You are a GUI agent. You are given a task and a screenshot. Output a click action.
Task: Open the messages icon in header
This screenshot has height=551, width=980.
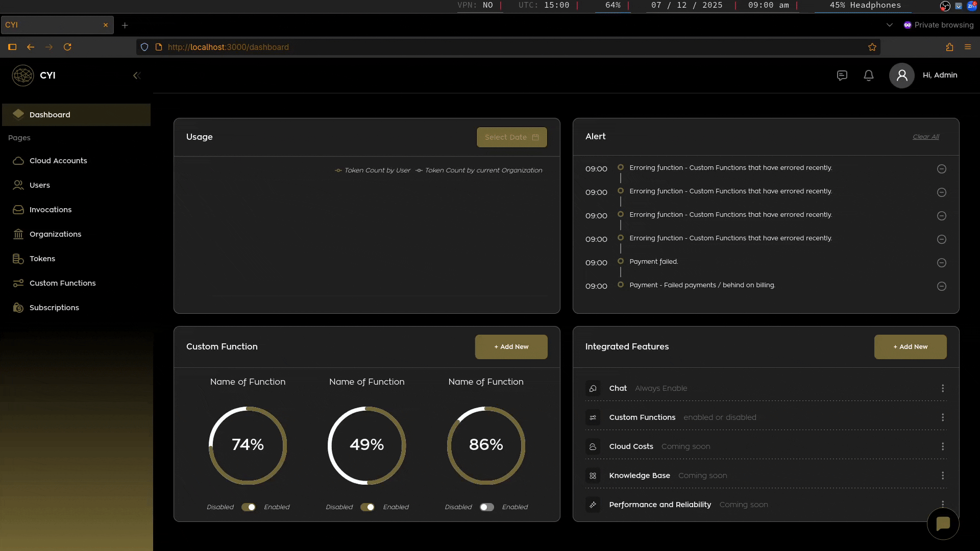point(842,76)
